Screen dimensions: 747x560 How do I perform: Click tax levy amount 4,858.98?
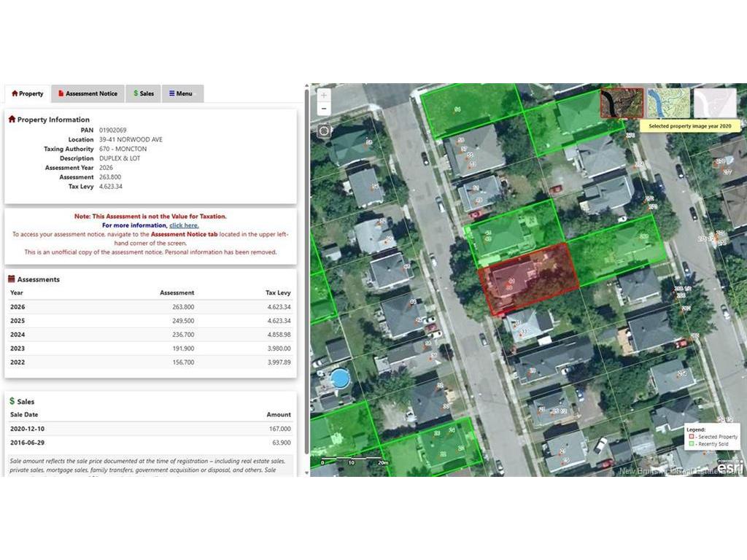coord(279,335)
